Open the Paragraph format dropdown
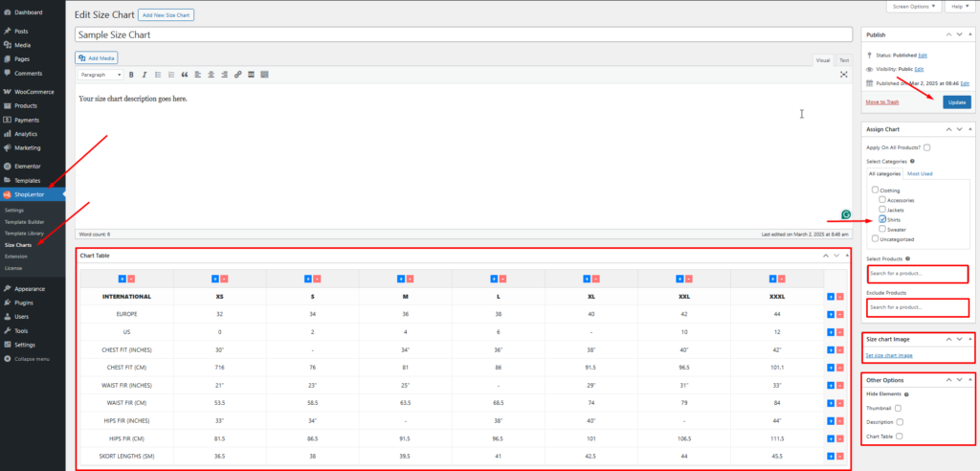Viewport: 980px width, 471px height. [x=100, y=75]
